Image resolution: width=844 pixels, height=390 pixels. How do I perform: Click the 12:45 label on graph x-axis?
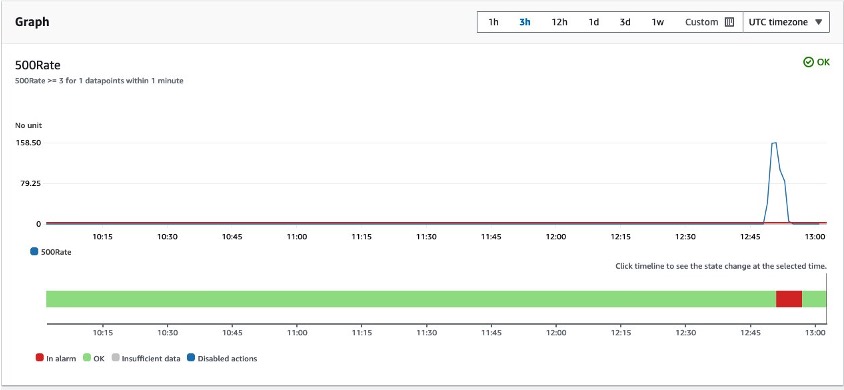(x=750, y=237)
